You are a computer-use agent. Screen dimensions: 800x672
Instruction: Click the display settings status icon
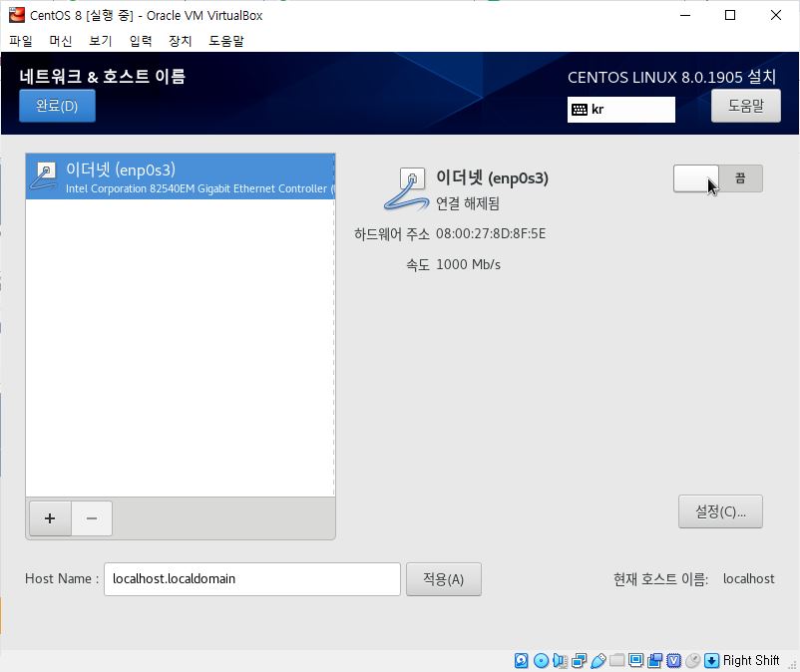click(x=635, y=660)
